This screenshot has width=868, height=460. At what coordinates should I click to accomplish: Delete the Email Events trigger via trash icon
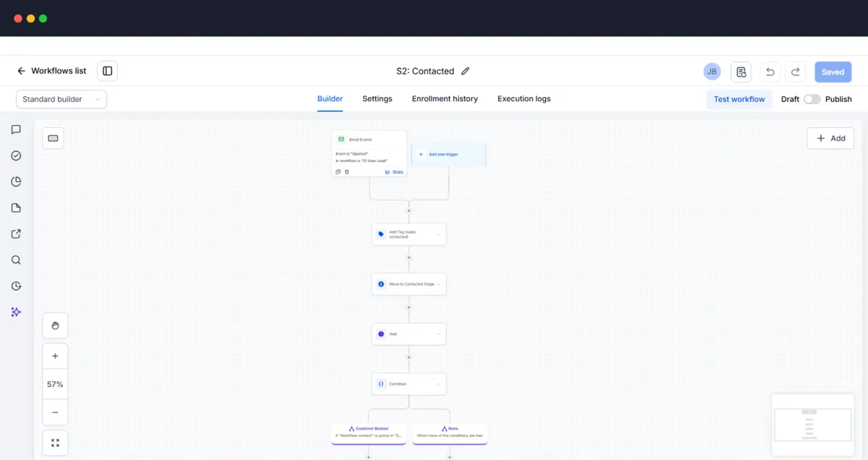(346, 171)
